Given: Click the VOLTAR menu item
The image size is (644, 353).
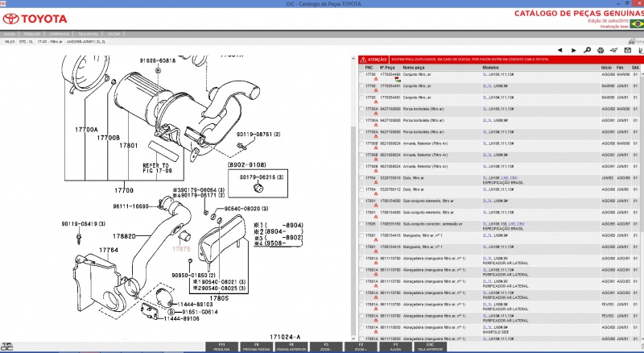Looking at the screenshot, I should click(x=114, y=34).
